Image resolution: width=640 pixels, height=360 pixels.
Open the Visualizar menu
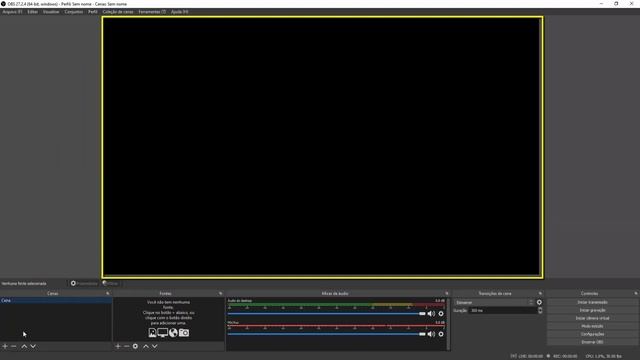(51, 12)
